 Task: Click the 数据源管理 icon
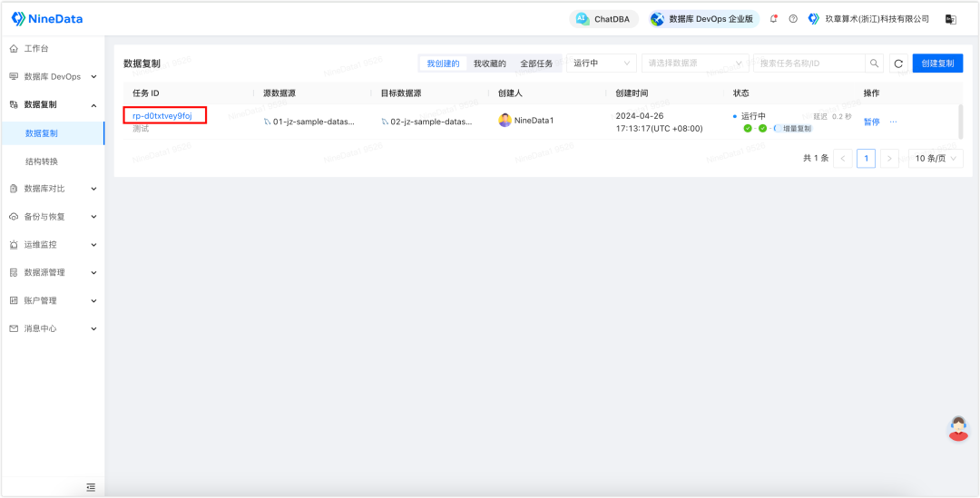[14, 272]
